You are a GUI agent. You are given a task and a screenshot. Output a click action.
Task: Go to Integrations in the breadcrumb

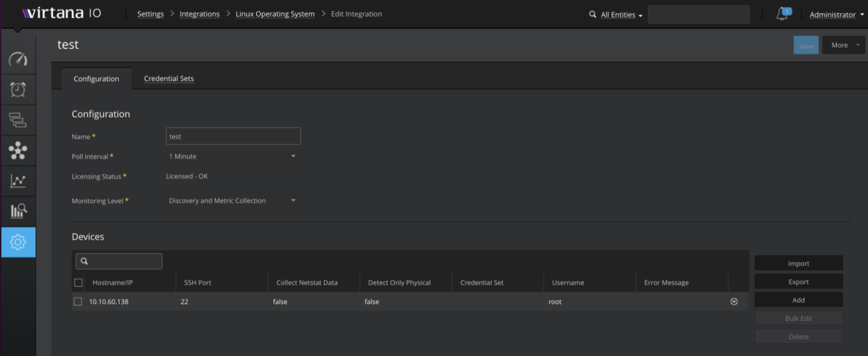199,14
